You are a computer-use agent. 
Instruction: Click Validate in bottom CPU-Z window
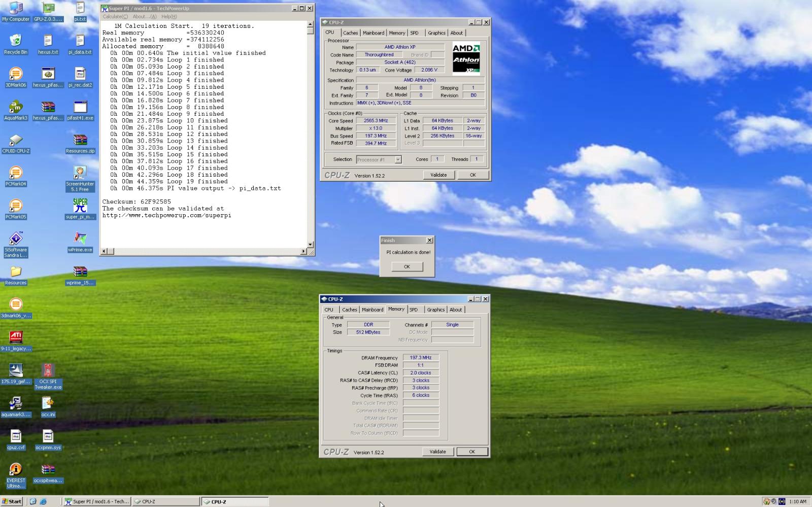click(437, 452)
